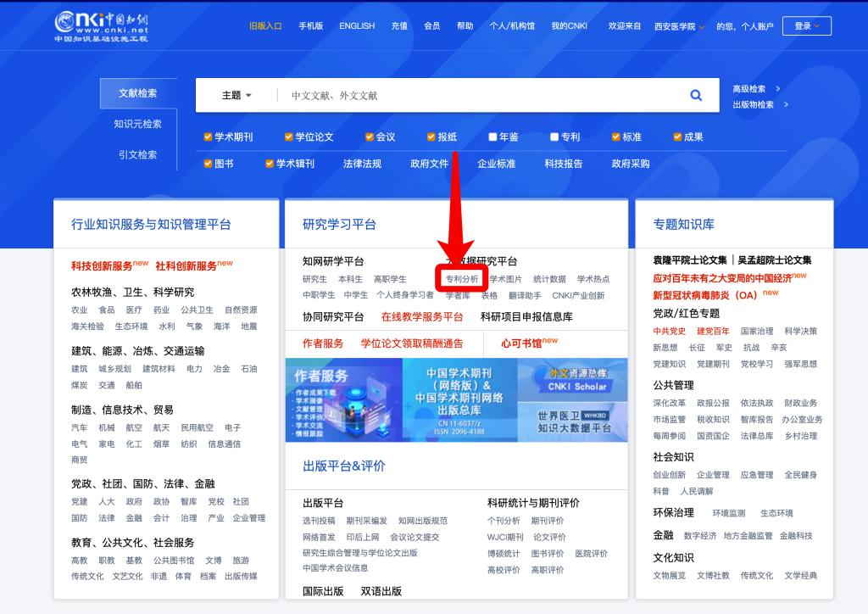
Task: Open the 企业标准 resource link
Action: (x=497, y=164)
